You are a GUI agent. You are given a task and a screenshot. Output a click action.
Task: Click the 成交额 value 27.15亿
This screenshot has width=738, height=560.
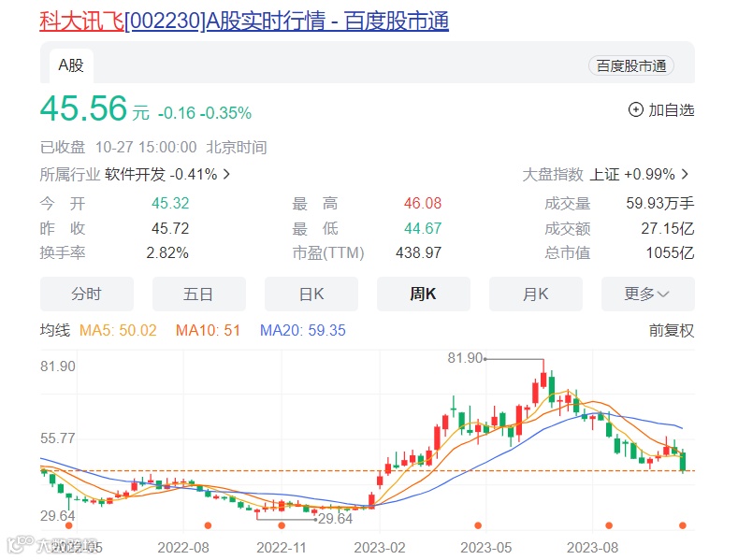pyautogui.click(x=668, y=228)
